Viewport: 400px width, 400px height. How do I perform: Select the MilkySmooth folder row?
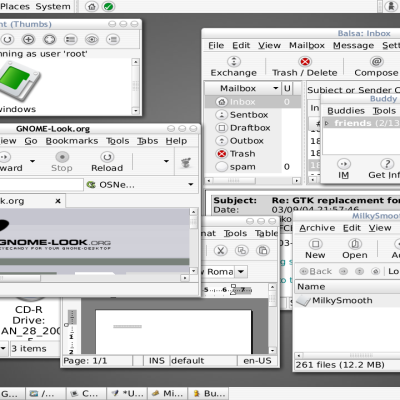point(347,301)
